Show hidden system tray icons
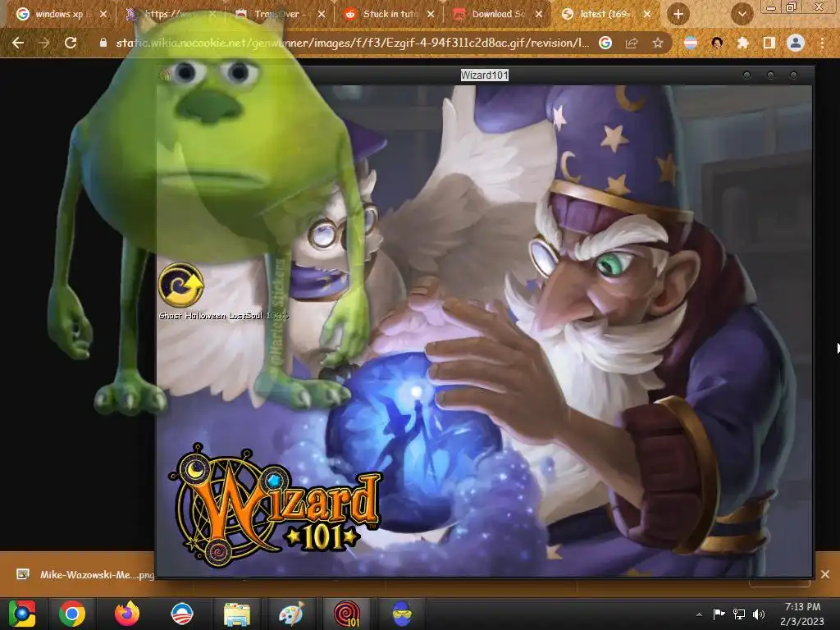The width and height of the screenshot is (840, 630). tap(699, 614)
